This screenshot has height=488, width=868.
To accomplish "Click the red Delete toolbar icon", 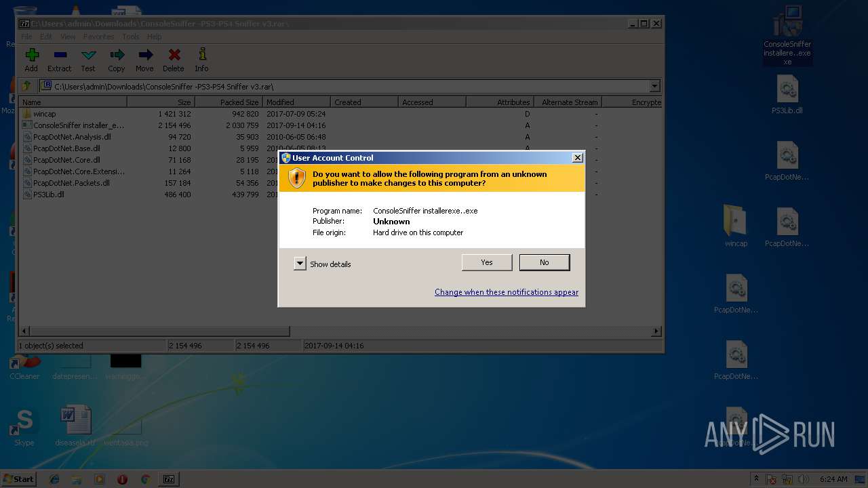I will [x=174, y=55].
